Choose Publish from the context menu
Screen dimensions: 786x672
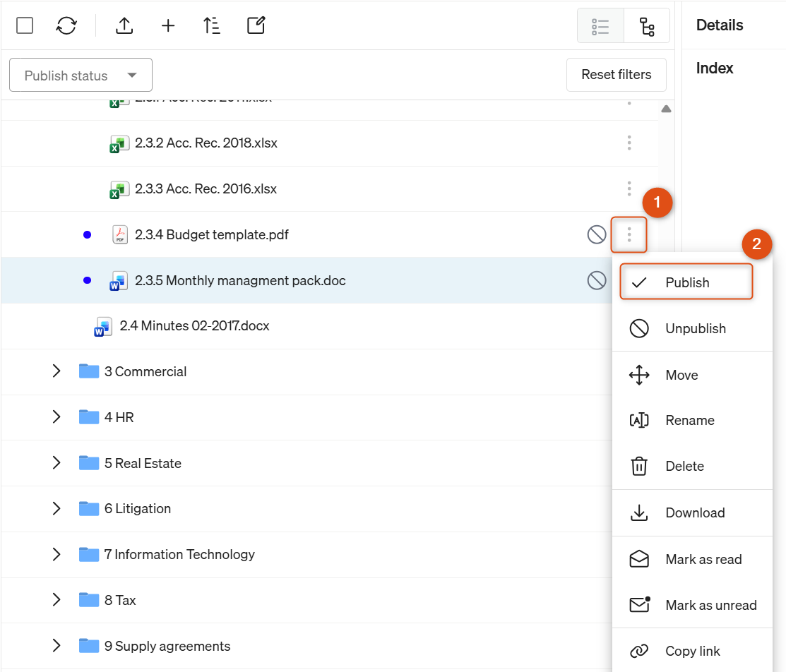(686, 282)
